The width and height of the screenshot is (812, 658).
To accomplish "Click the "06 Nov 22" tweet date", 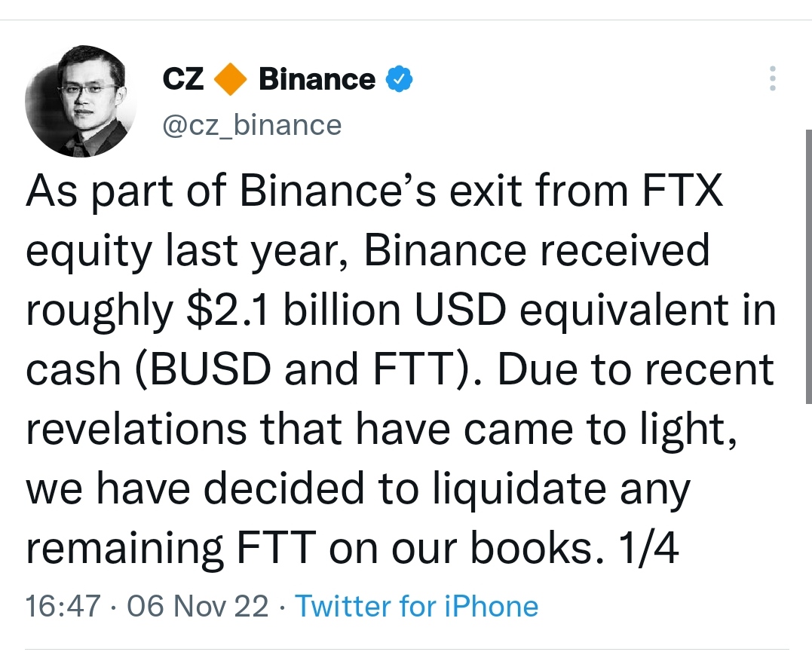I will (198, 606).
